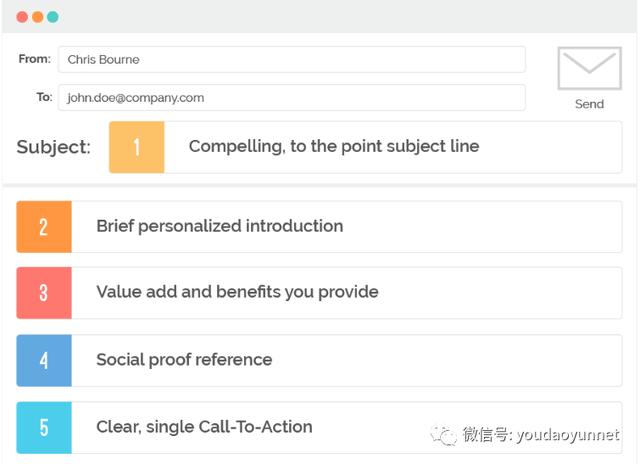Click the To field with john.doe@company.com
Screen dimensions: 640x464
(x=291, y=98)
